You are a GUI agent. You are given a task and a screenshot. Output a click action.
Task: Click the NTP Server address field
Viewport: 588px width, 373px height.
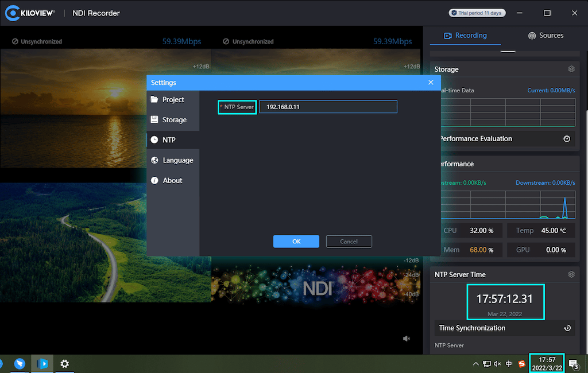coord(328,107)
